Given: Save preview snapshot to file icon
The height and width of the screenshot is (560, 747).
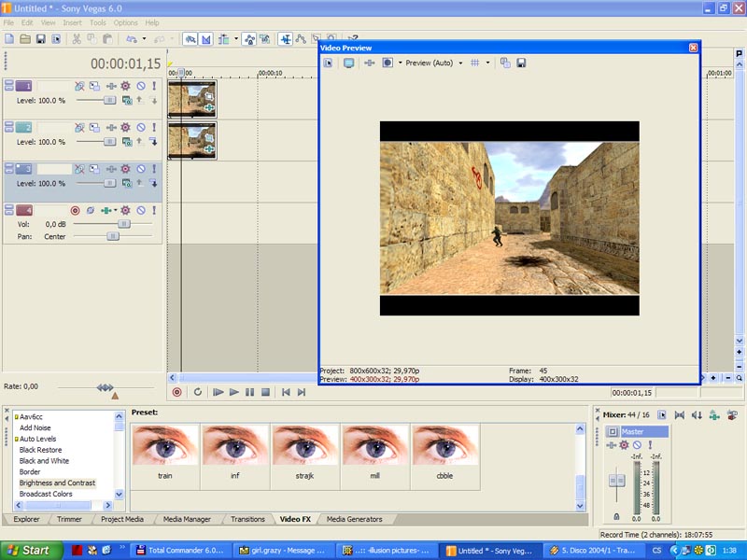Looking at the screenshot, I should (x=521, y=63).
